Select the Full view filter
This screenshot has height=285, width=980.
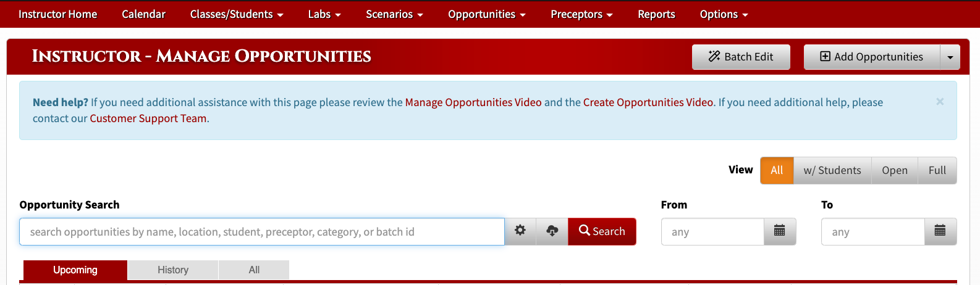click(937, 170)
